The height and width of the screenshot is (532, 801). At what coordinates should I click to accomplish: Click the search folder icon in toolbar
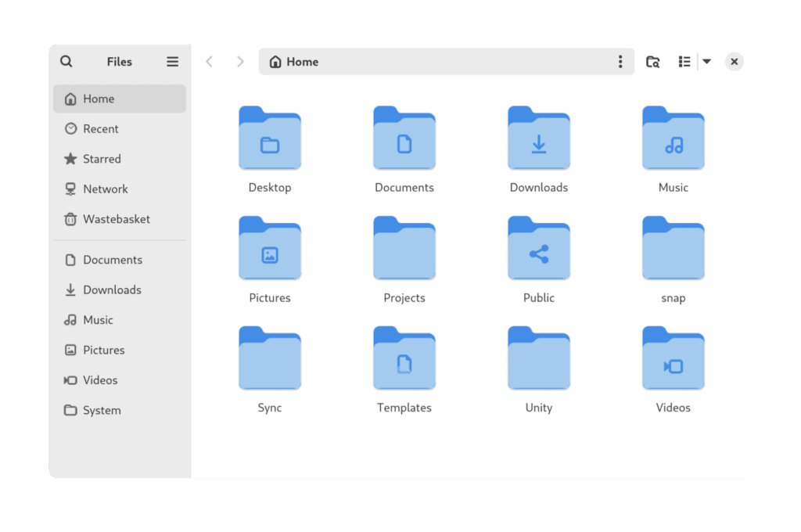tap(653, 62)
